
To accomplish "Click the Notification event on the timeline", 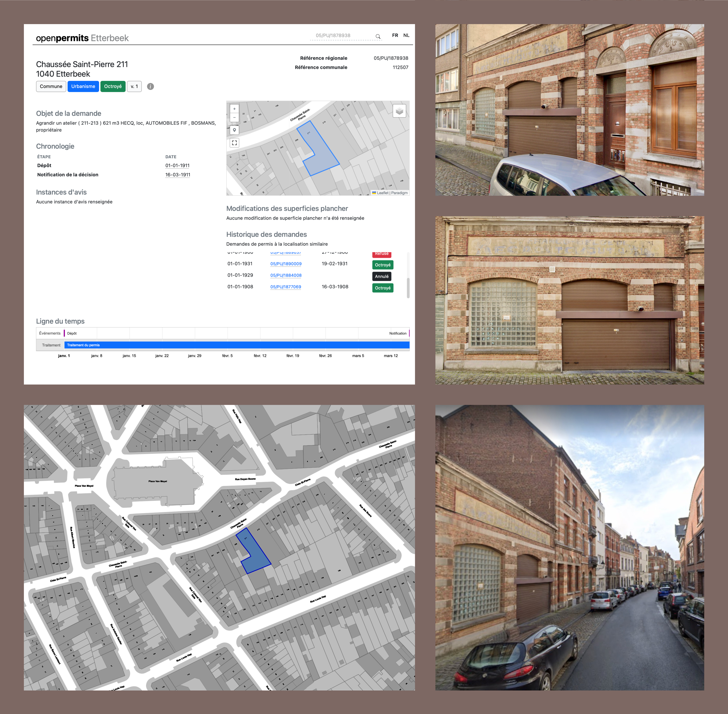I will pos(398,333).
